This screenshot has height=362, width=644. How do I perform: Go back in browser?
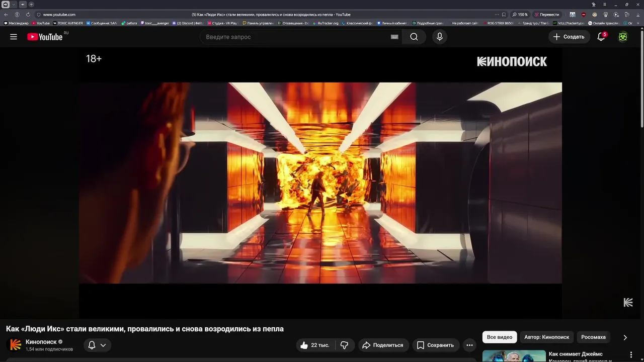coord(6,15)
